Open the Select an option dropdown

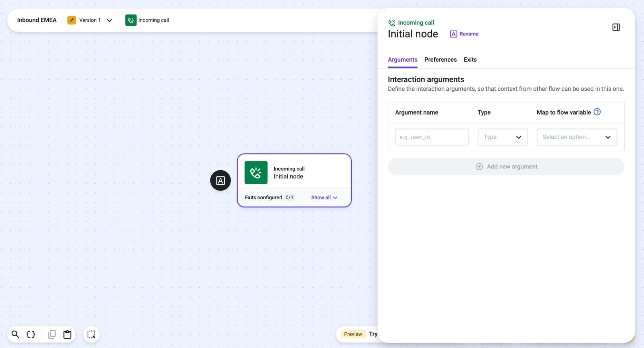pos(577,137)
